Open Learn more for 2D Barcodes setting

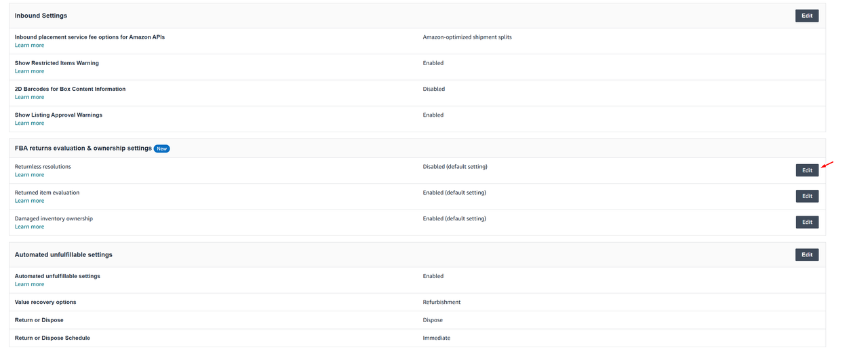tap(29, 97)
